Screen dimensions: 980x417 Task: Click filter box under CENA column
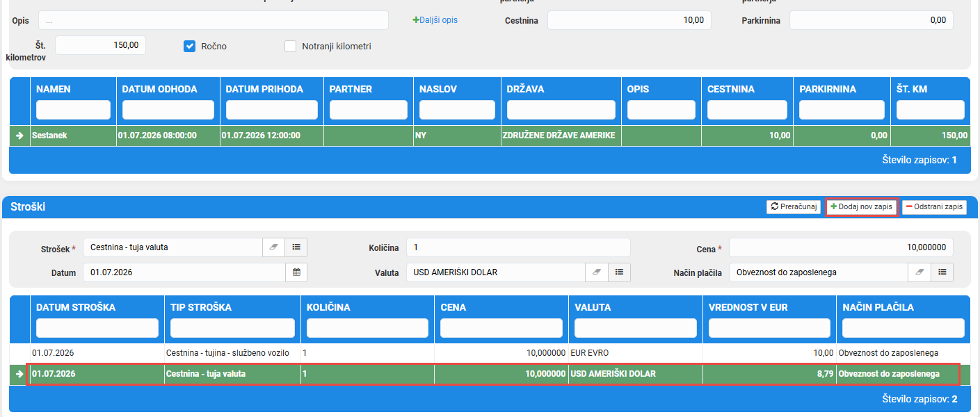501,328
